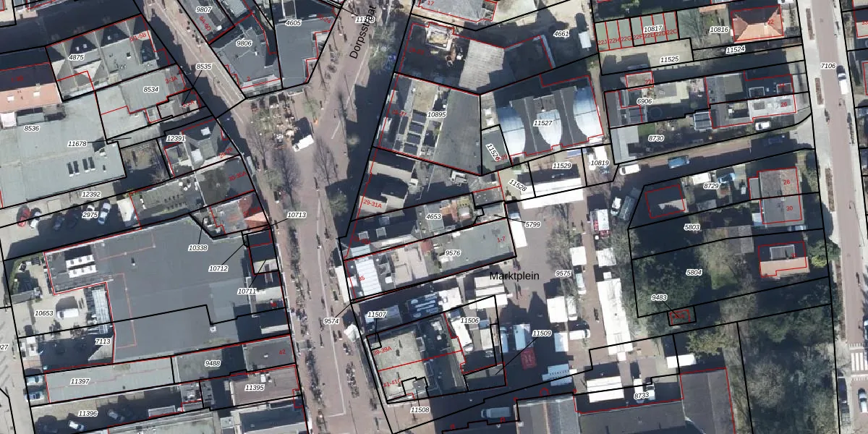Select parcel number 4653
This screenshot has width=868, height=434.
point(433,216)
